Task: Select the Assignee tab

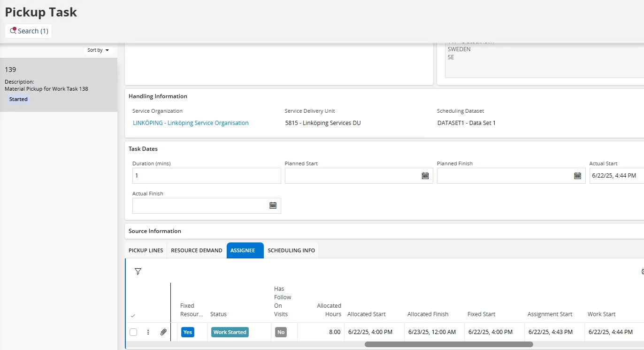Action: [245, 250]
